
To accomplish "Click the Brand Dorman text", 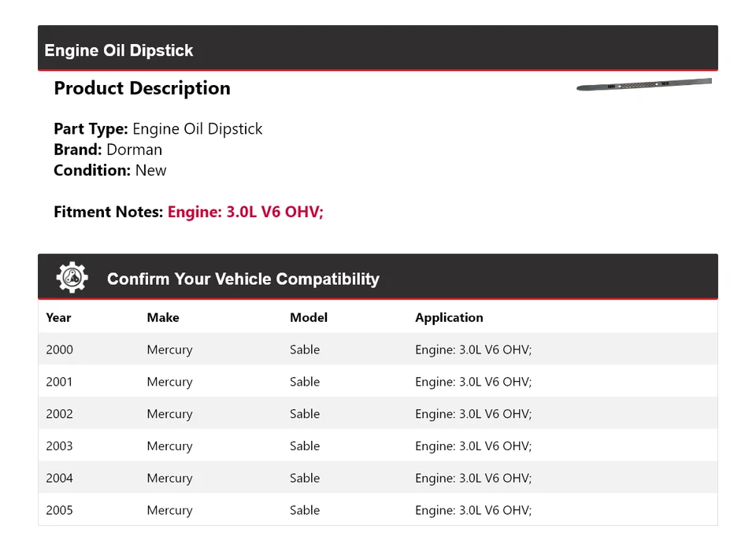I will 108,150.
